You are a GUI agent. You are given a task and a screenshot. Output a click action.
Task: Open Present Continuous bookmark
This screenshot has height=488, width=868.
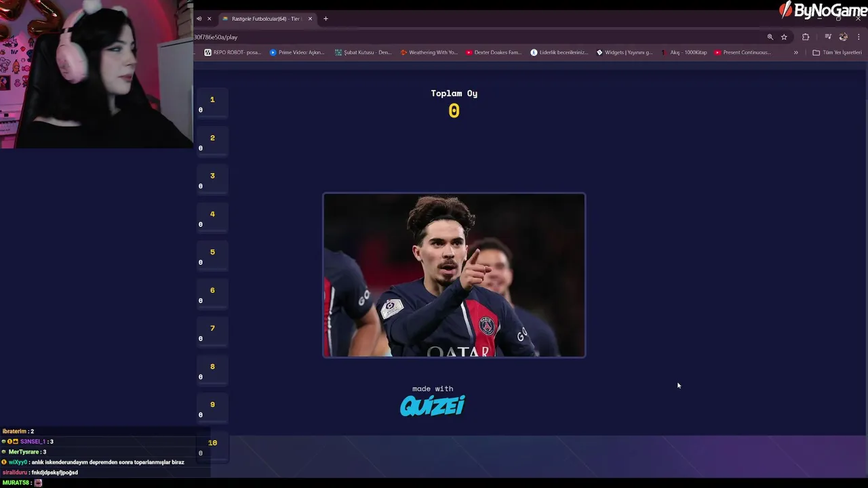pyautogui.click(x=743, y=52)
